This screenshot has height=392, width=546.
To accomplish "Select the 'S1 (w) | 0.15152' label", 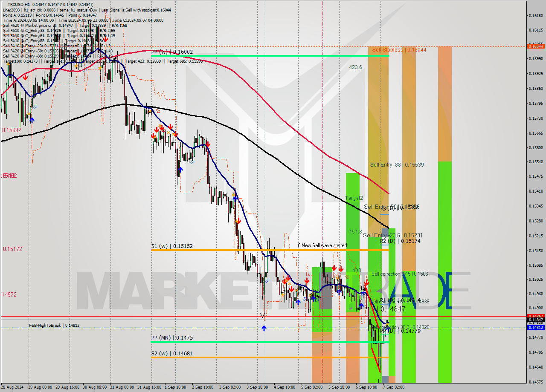I will pos(172,246).
